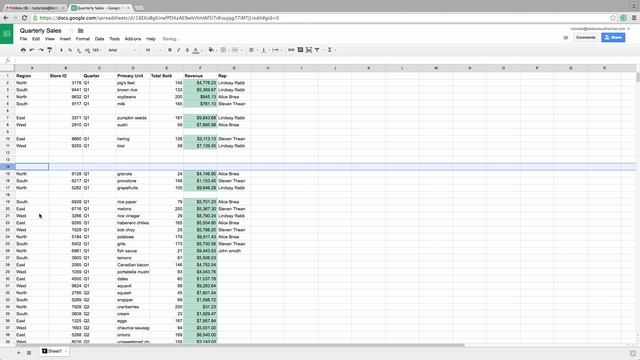Open the Data menu

99,39
